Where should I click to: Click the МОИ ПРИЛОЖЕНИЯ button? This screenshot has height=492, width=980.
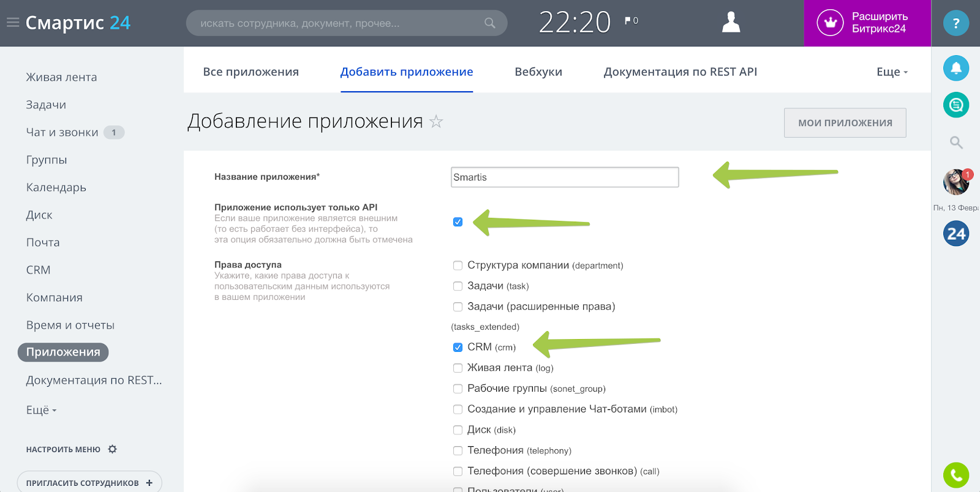[x=845, y=123]
